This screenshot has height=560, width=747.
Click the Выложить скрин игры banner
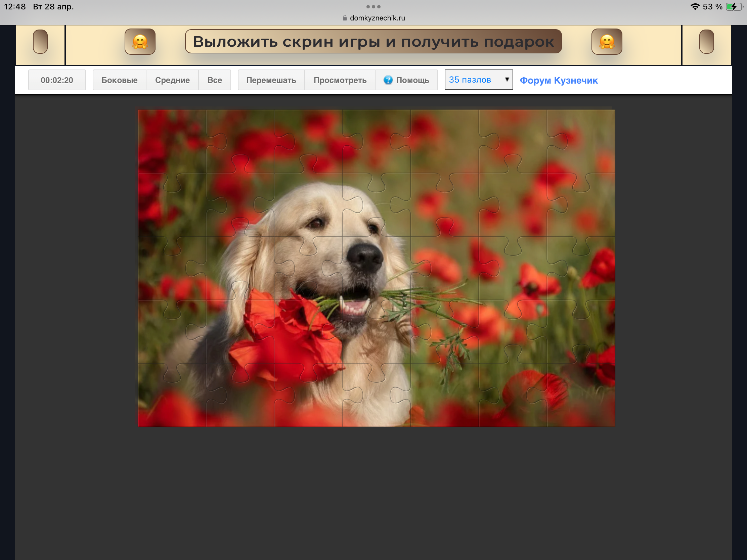point(373,42)
